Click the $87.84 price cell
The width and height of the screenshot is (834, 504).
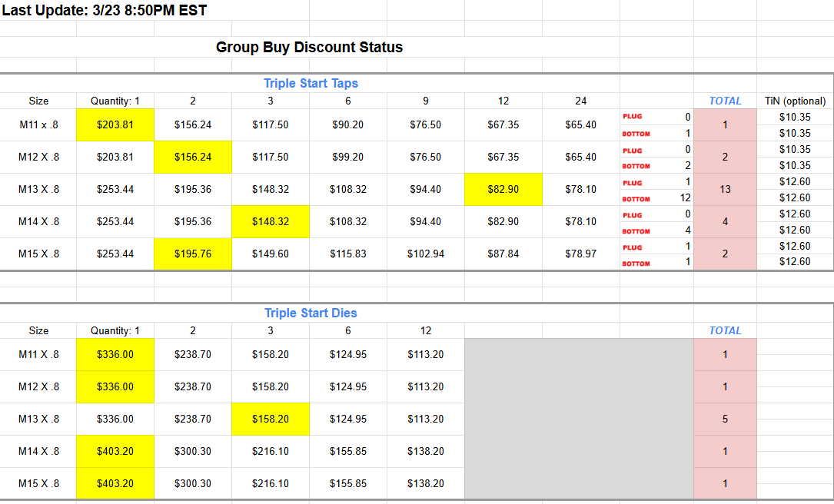503,254
